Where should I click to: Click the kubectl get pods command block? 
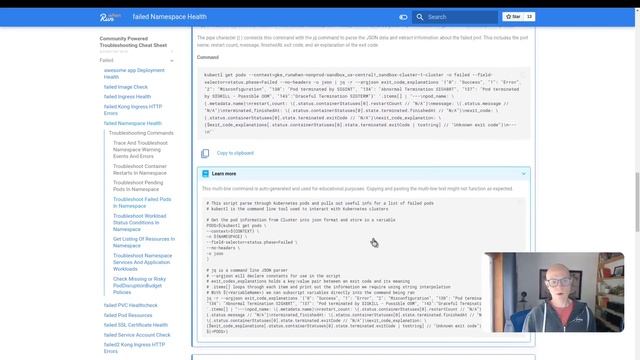point(364,104)
